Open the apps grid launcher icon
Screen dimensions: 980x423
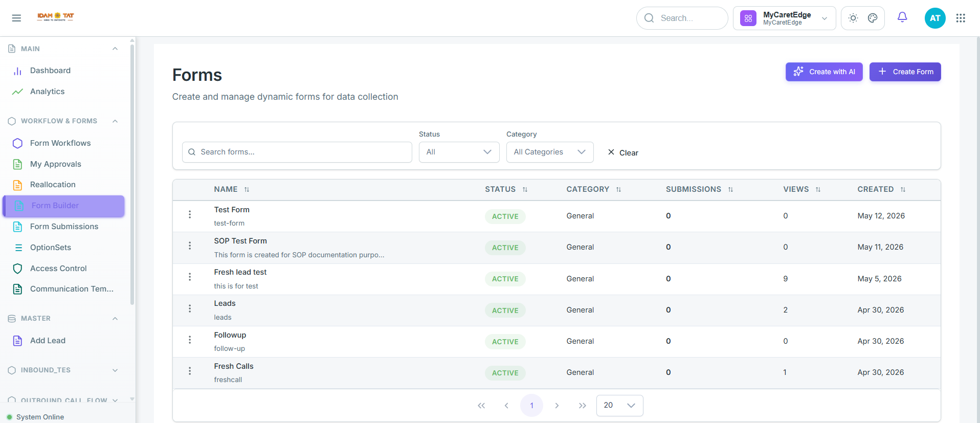[961, 18]
